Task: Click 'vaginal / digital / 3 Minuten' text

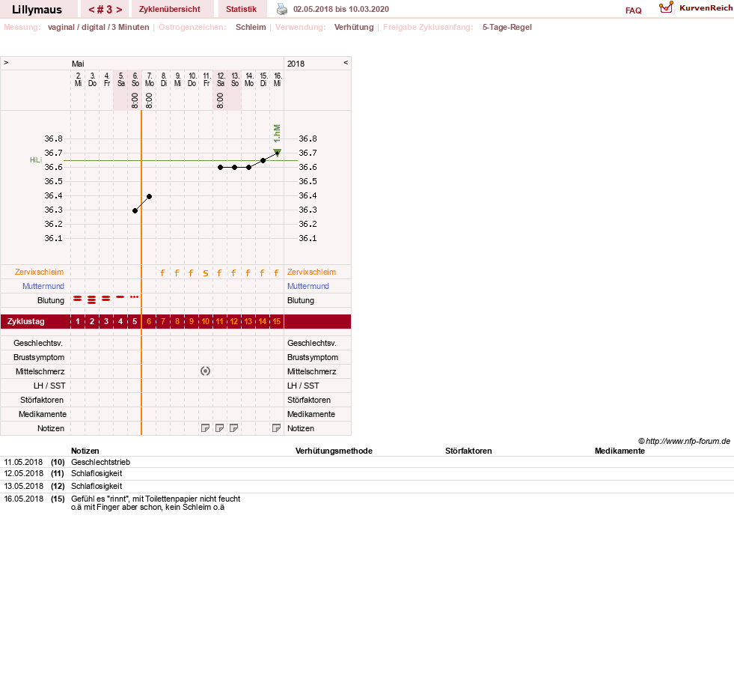Action: coord(98,27)
